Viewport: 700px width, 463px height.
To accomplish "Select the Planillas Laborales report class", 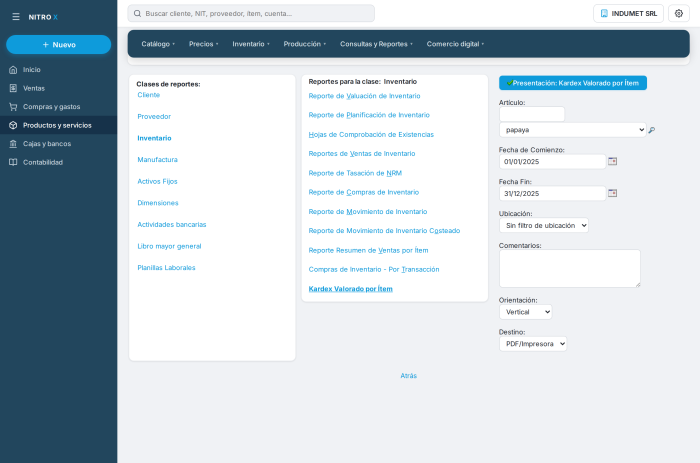I will pyautogui.click(x=167, y=267).
